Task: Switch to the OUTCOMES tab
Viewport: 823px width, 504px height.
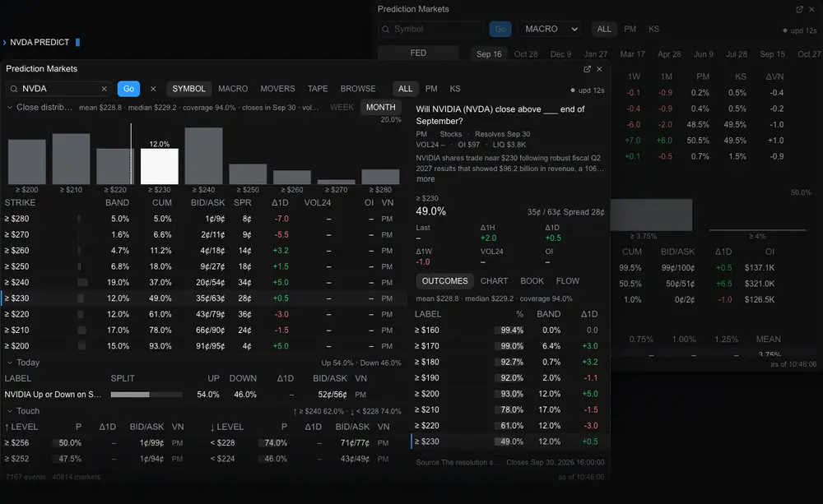Action: click(x=444, y=281)
